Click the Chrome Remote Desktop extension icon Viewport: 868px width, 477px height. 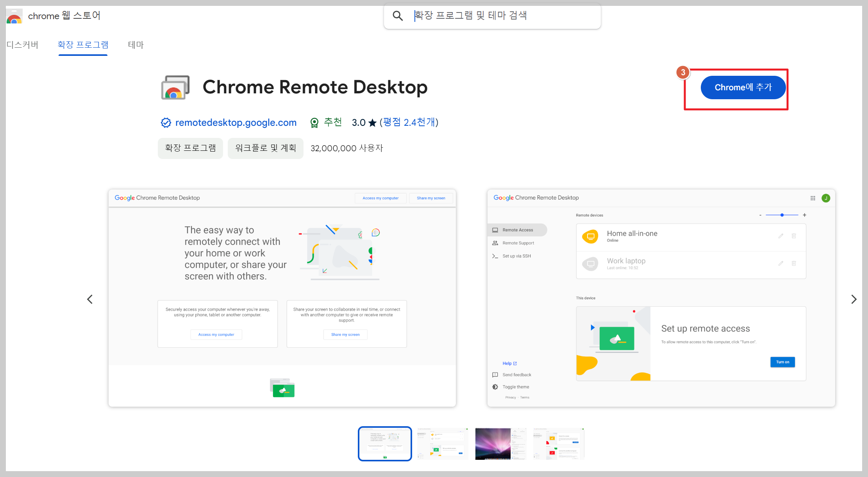[x=175, y=88]
